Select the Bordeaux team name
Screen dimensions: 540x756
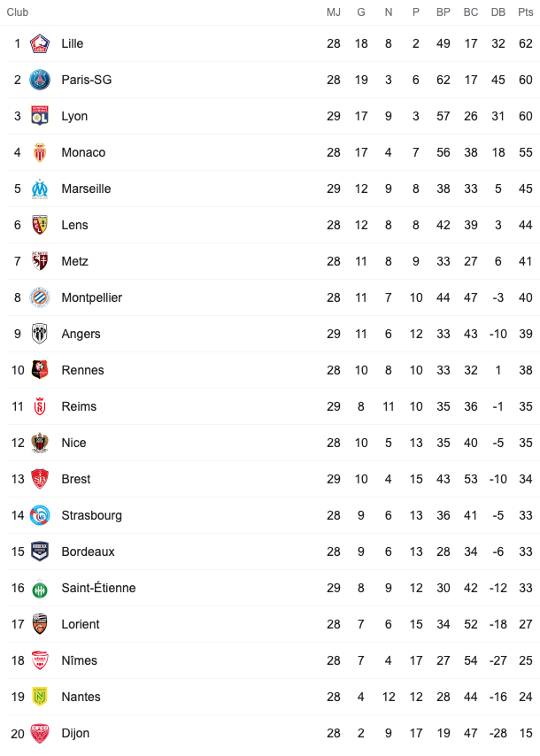pyautogui.click(x=88, y=552)
